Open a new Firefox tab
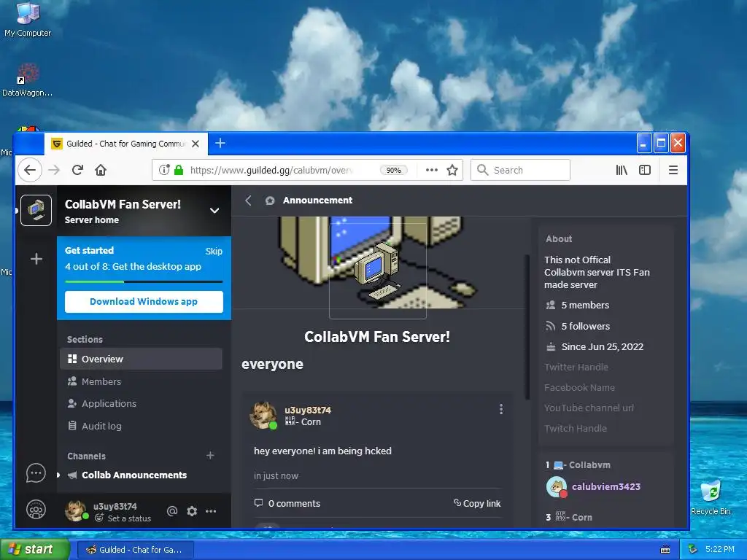747x560 pixels. (x=220, y=143)
